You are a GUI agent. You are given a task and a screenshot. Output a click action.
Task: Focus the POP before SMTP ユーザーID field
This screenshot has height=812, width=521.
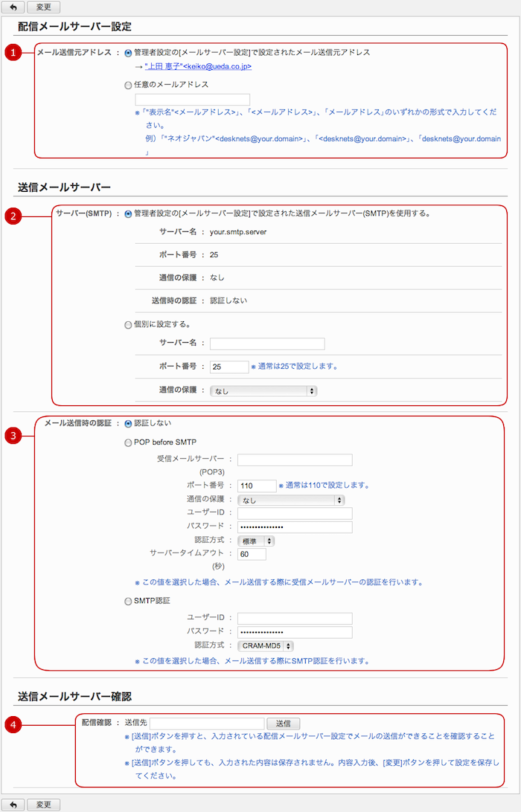click(x=295, y=514)
